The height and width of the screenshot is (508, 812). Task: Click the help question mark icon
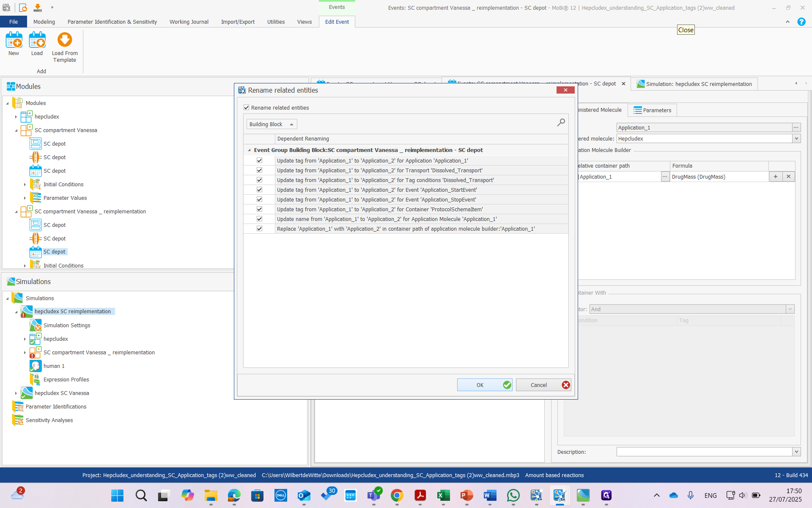pos(801,22)
